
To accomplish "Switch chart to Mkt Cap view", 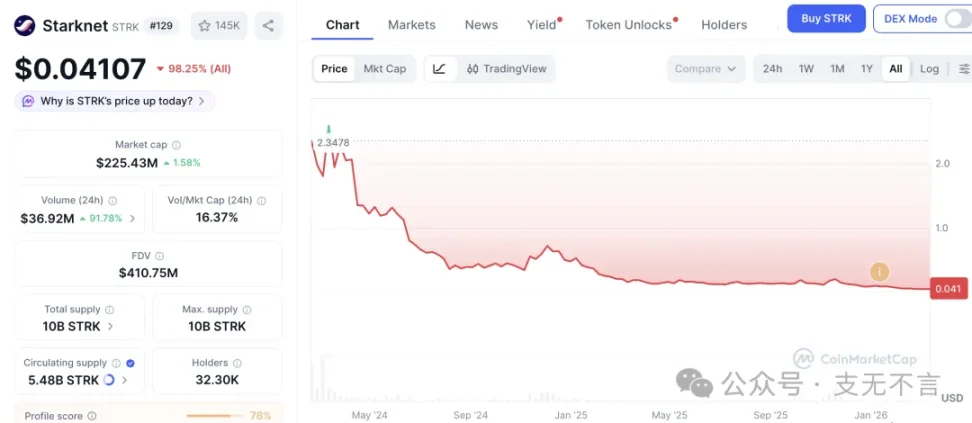I will tap(384, 69).
